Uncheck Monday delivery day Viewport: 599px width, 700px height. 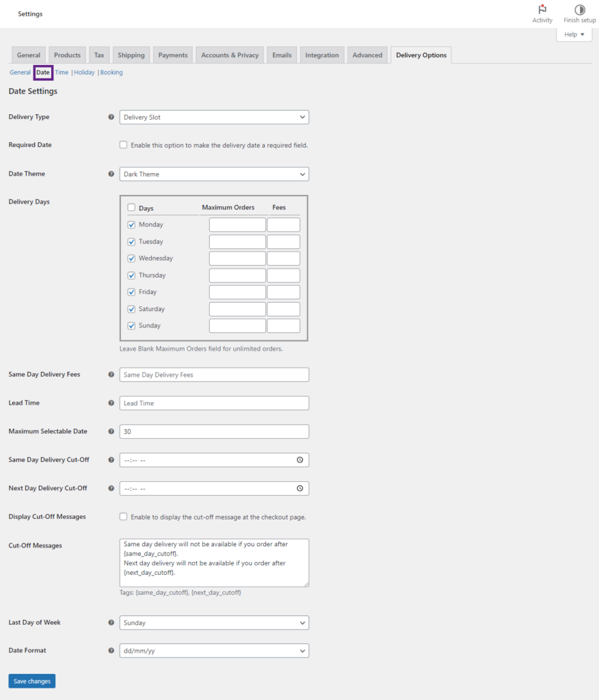(x=131, y=224)
